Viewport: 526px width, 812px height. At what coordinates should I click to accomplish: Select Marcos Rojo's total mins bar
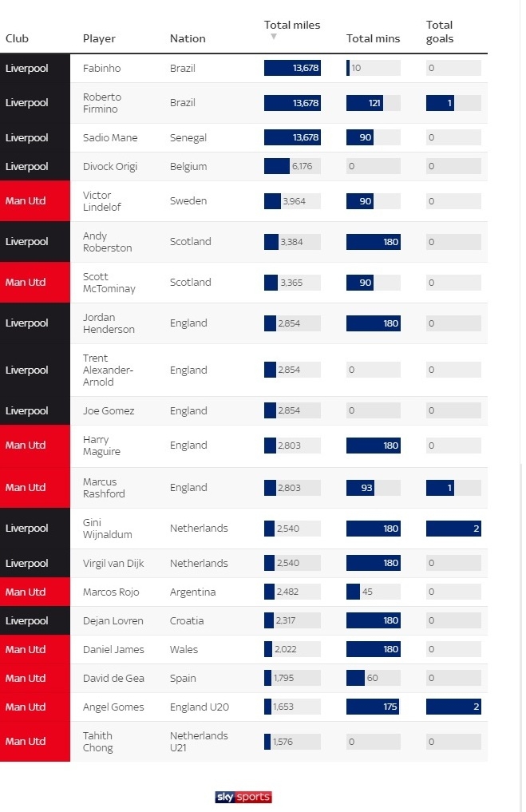tap(354, 592)
